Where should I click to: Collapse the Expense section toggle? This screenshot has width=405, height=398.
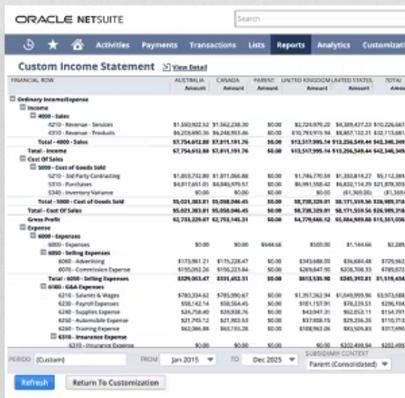23,227
